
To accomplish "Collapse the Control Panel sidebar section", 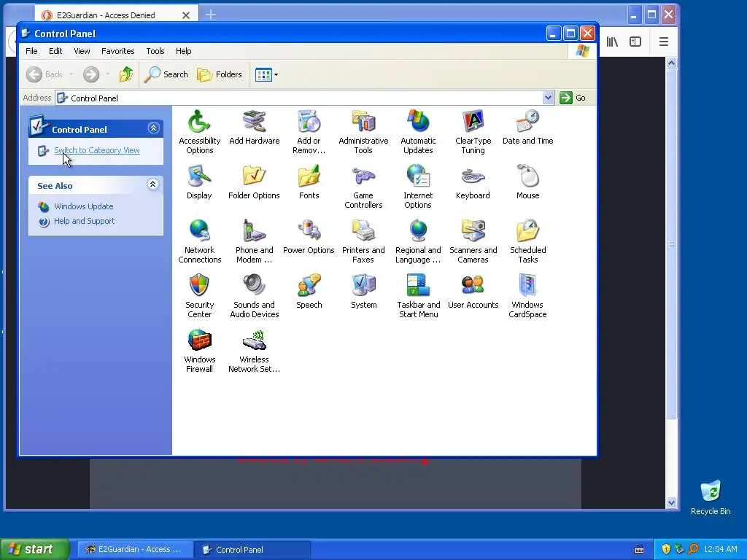I will click(x=153, y=128).
